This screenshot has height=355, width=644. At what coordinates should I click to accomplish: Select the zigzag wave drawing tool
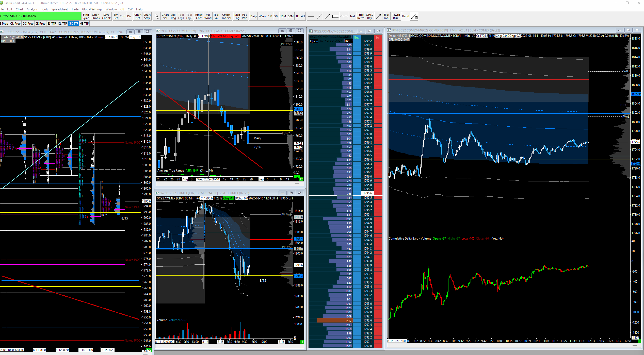pyautogui.click(x=344, y=16)
